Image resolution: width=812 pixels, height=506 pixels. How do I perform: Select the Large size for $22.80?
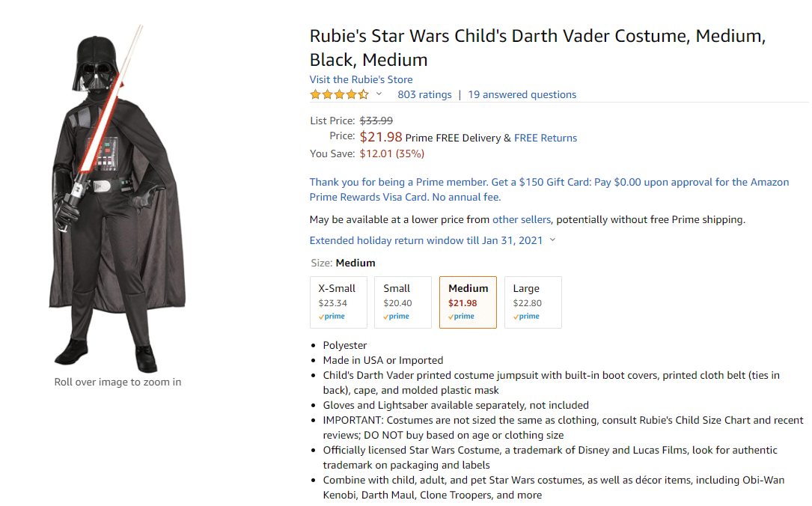(x=533, y=302)
